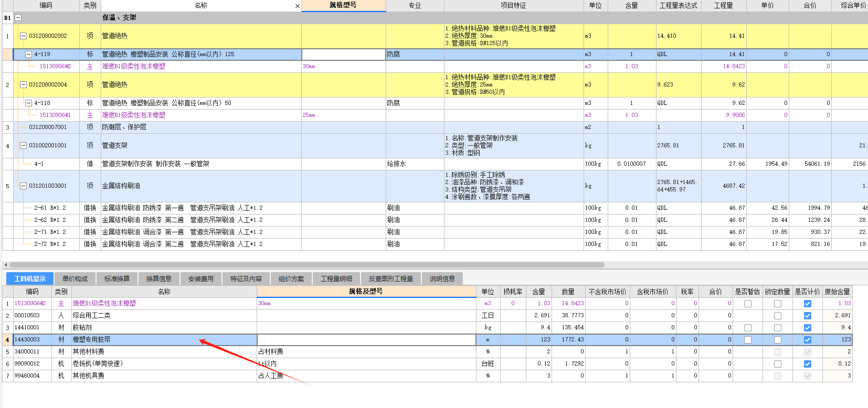
Task: Open the 标准换算 tab
Action: [x=117, y=278]
